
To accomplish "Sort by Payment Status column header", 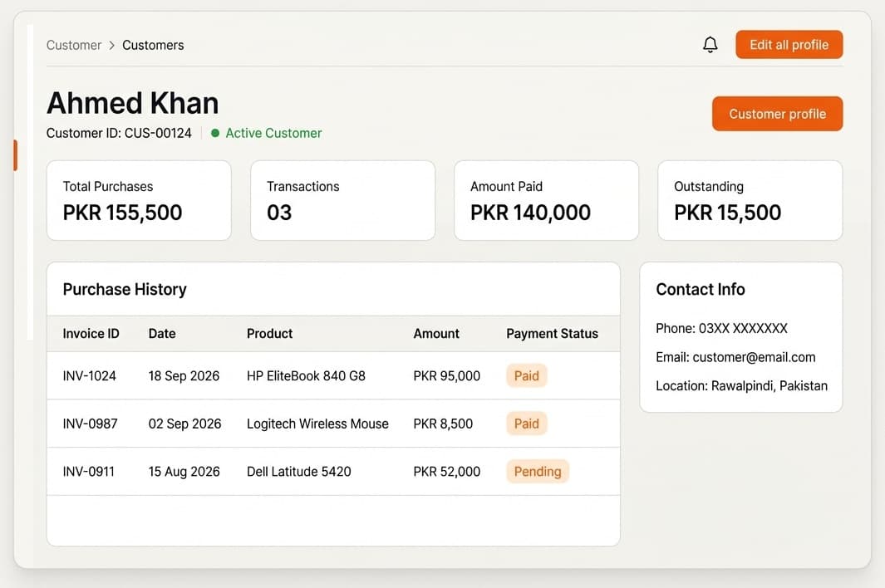I will [x=552, y=334].
